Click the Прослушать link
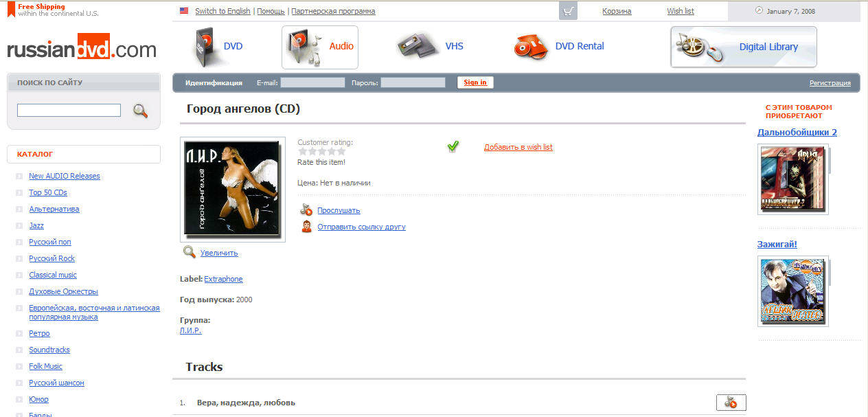This screenshot has height=417, width=868. 339,210
